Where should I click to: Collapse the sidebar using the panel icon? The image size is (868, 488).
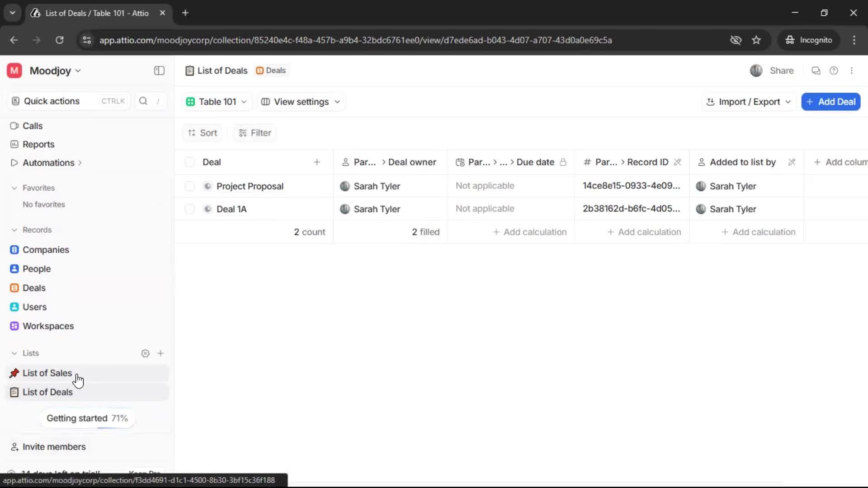click(159, 70)
